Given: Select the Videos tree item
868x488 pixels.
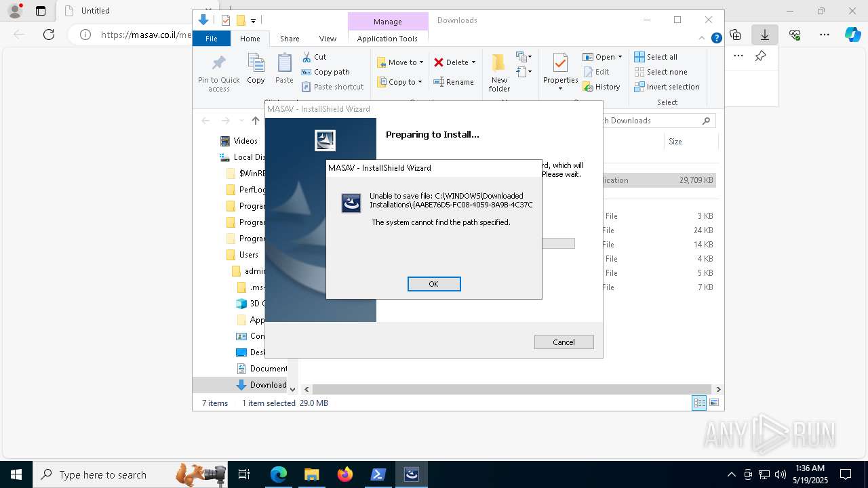Looking at the screenshot, I should [239, 141].
